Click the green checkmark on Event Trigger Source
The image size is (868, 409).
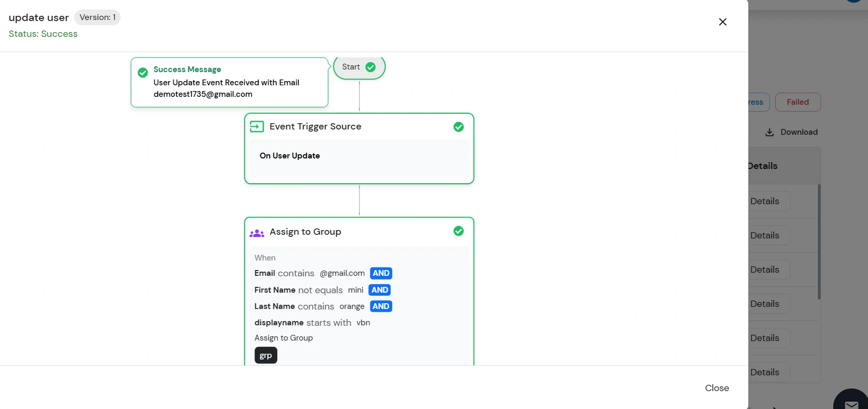(x=459, y=127)
